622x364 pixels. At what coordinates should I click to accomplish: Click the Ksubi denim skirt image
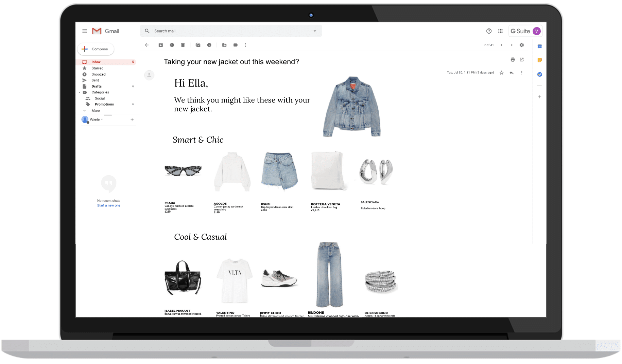(279, 171)
